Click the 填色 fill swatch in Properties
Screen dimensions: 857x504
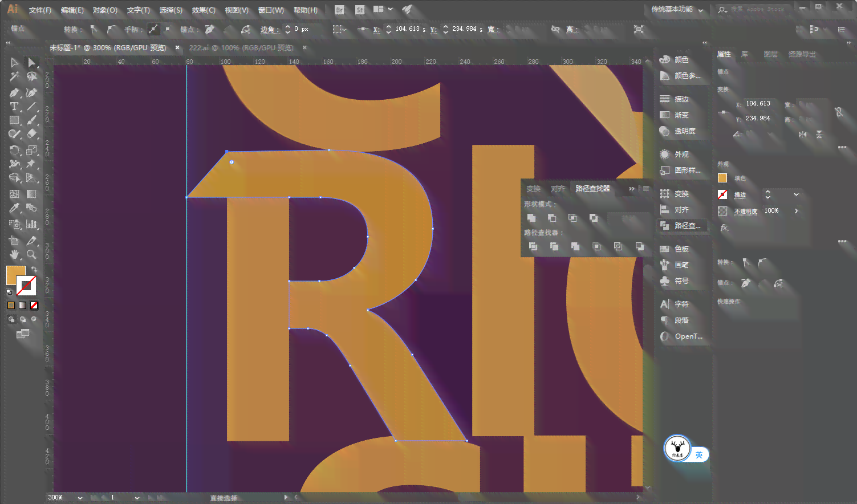[722, 178]
